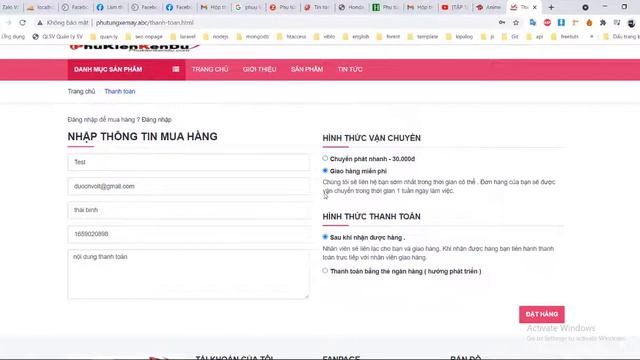Switch to the localhost tab

point(42,7)
